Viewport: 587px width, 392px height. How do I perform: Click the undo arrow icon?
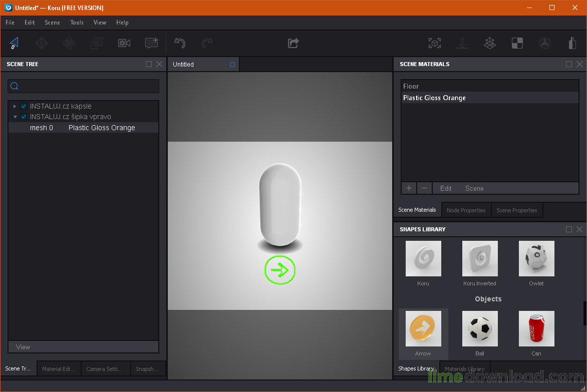pos(180,43)
